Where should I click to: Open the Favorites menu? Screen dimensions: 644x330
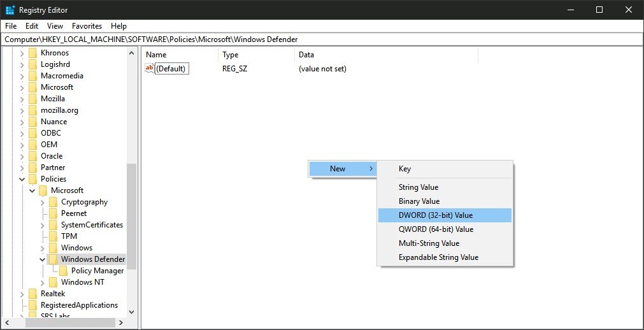tap(87, 26)
